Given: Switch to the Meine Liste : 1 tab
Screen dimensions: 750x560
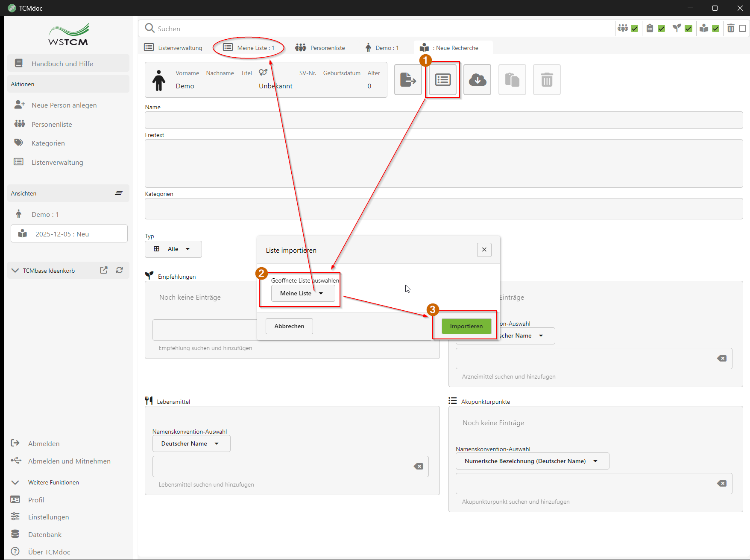Looking at the screenshot, I should pos(249,48).
